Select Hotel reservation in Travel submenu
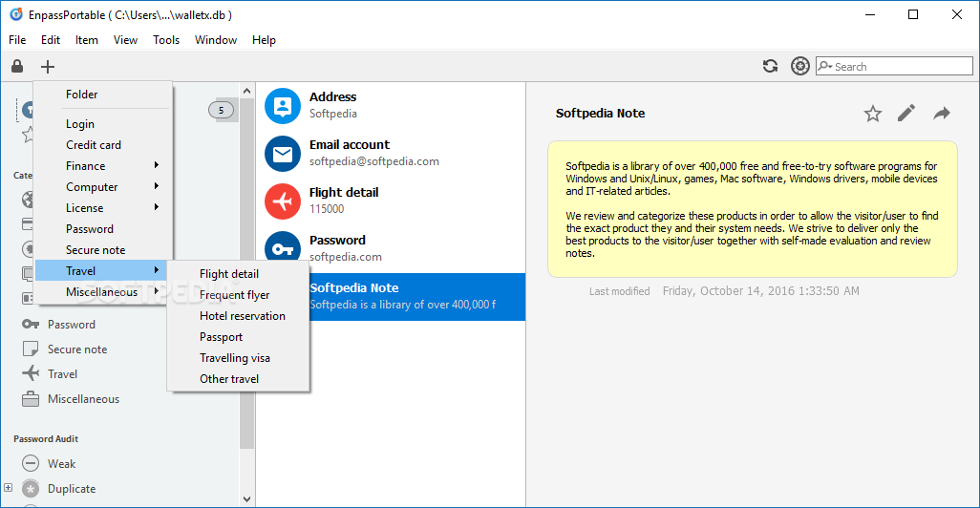The image size is (980, 508). tap(238, 315)
